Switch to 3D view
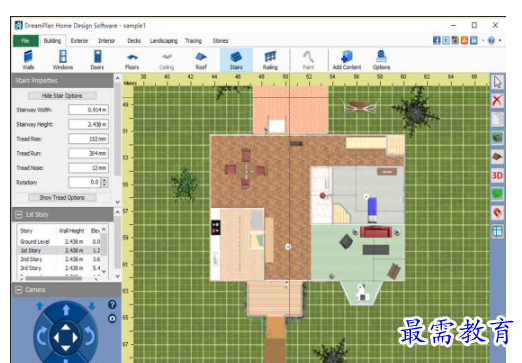This screenshot has height=363, width=522. click(x=497, y=175)
